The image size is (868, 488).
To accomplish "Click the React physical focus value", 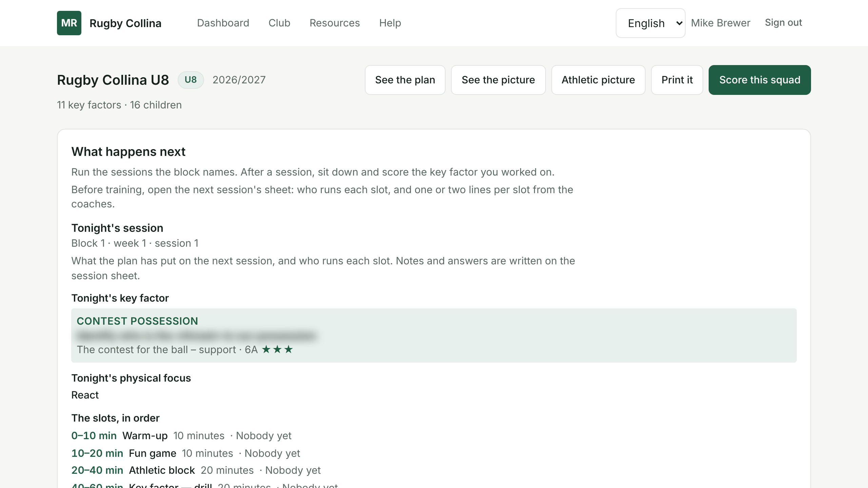I will point(85,395).
